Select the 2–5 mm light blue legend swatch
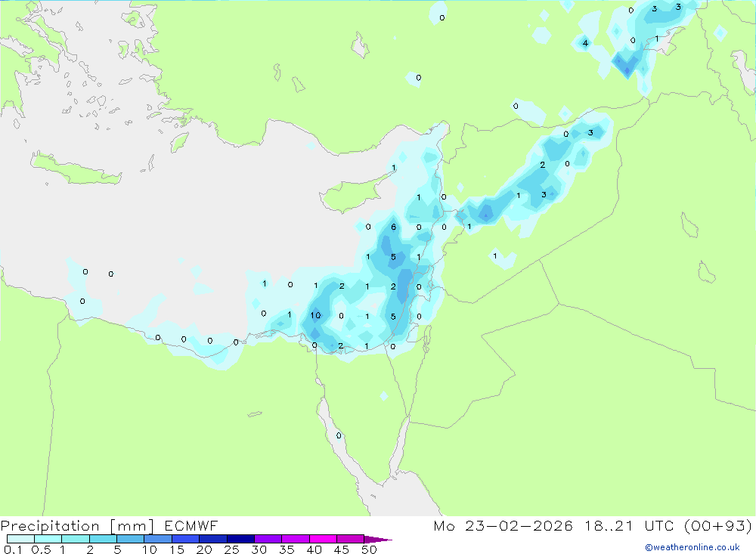 click(x=103, y=539)
